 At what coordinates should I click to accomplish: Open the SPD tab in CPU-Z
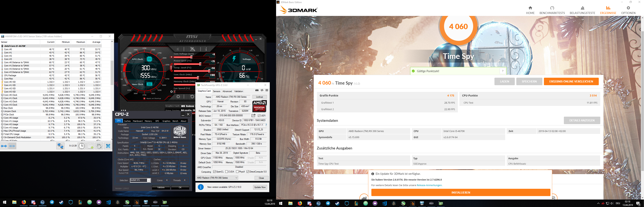pos(157,121)
